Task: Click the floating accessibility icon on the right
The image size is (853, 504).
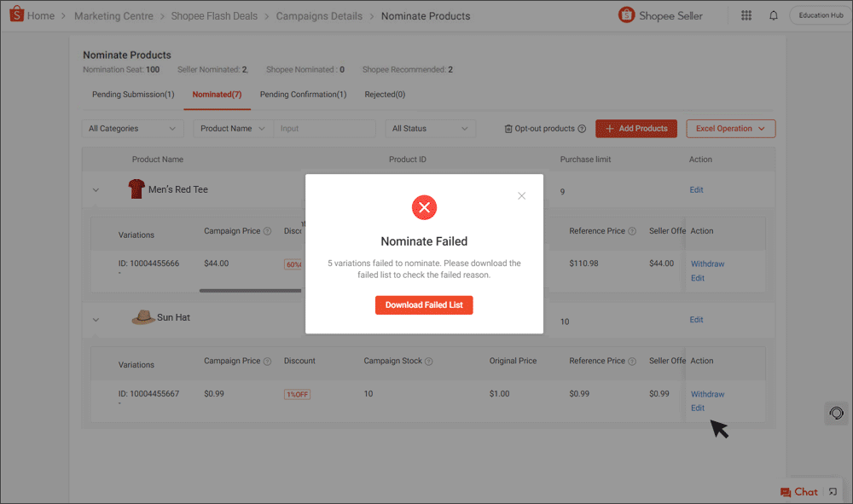Action: (836, 413)
